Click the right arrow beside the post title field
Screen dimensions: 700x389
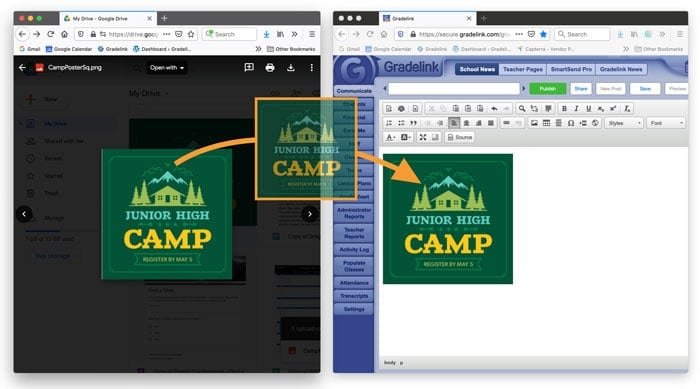coord(524,88)
